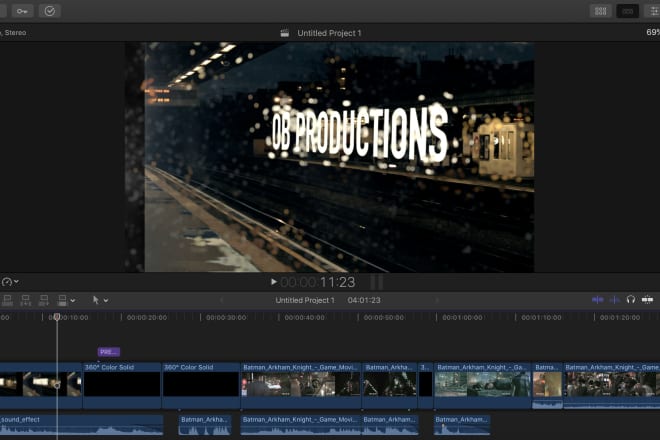Screen dimensions: 660x440
Task: Open the 69% viewer zoom menu
Action: pos(653,32)
